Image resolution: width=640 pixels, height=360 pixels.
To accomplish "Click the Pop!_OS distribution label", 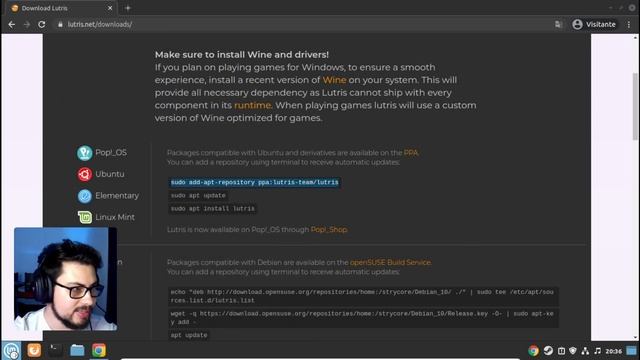I will 111,153.
